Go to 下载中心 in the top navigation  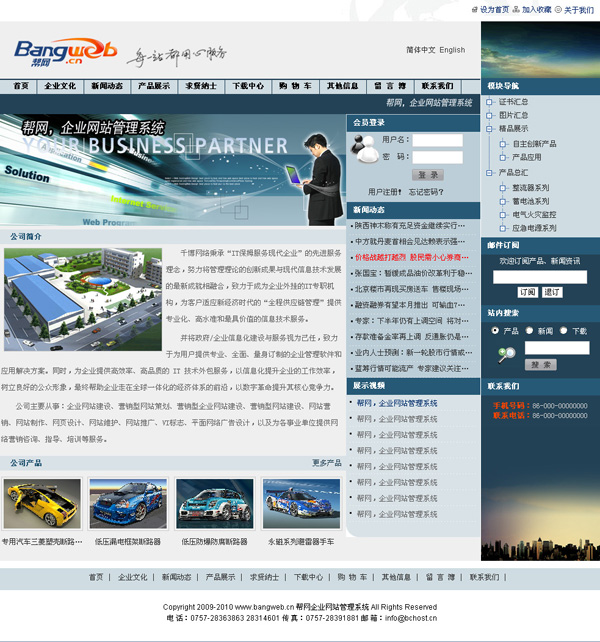245,86
